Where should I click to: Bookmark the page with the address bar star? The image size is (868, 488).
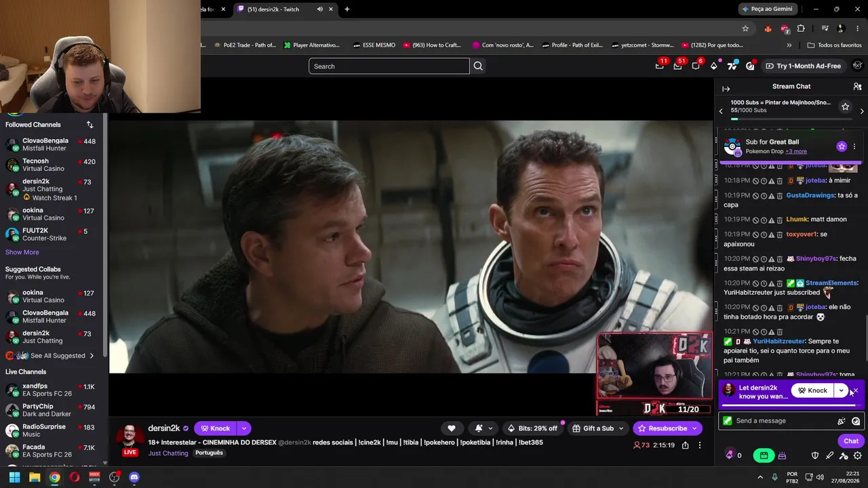(745, 28)
